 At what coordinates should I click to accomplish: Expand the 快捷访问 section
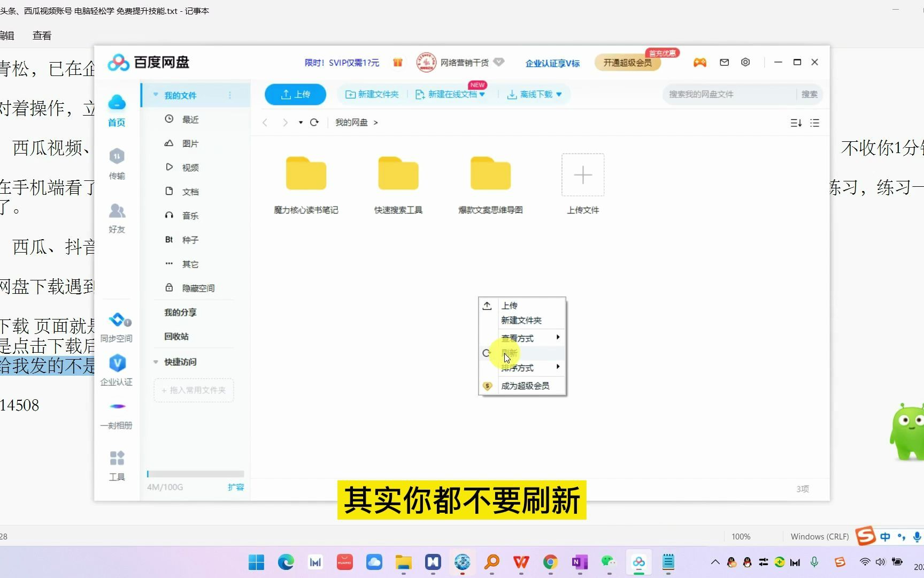click(x=156, y=362)
